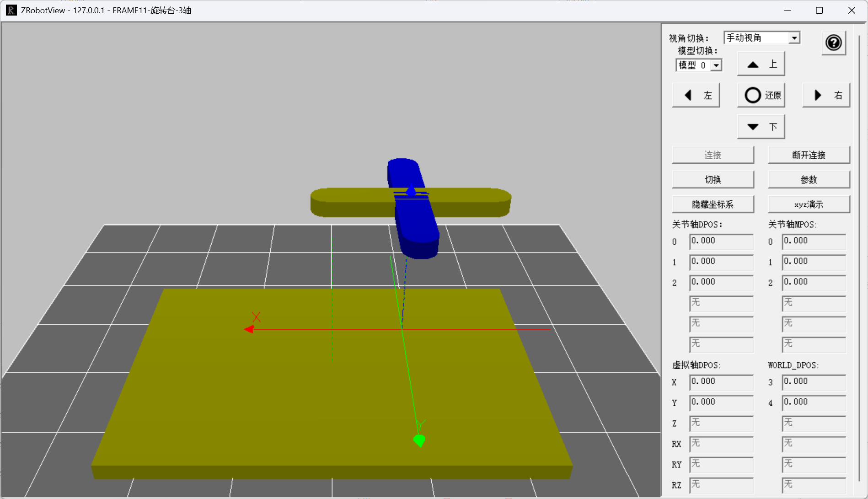Toggle 隐藏坐标系 to hide the coordinate system
This screenshot has height=499, width=868.
[713, 204]
